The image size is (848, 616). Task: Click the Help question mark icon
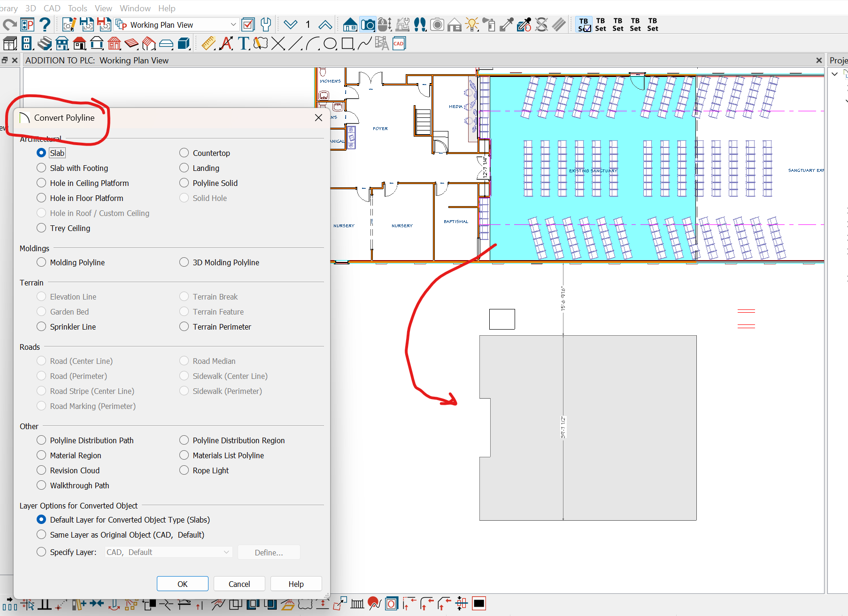tap(45, 24)
